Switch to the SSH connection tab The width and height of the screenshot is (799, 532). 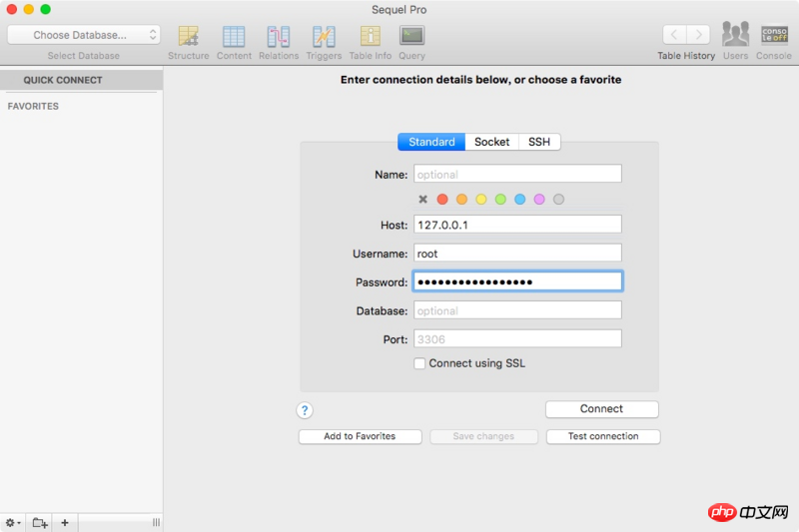tap(539, 142)
